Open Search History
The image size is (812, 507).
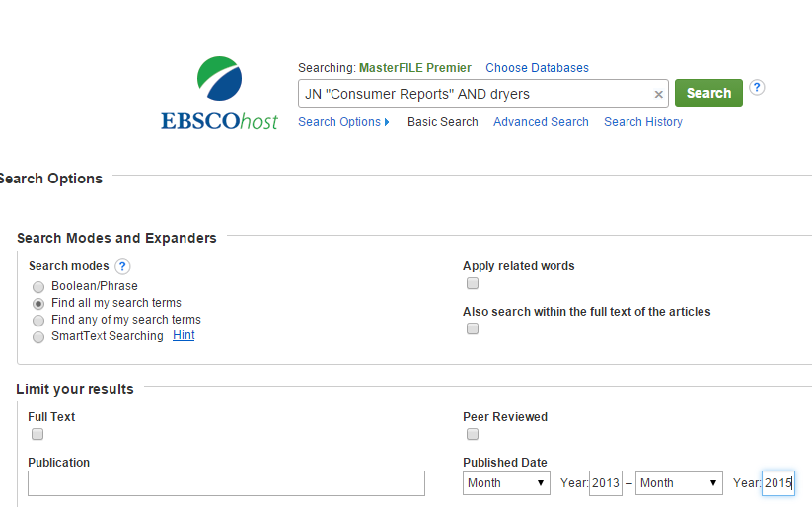642,122
